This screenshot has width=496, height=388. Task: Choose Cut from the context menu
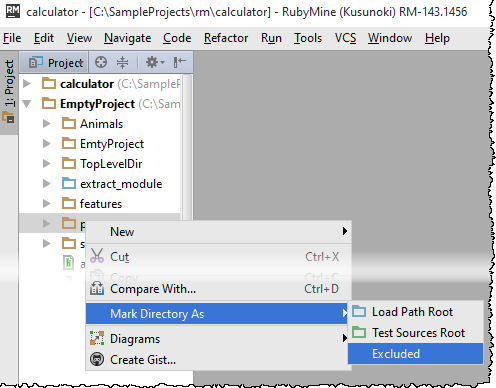[219, 256]
